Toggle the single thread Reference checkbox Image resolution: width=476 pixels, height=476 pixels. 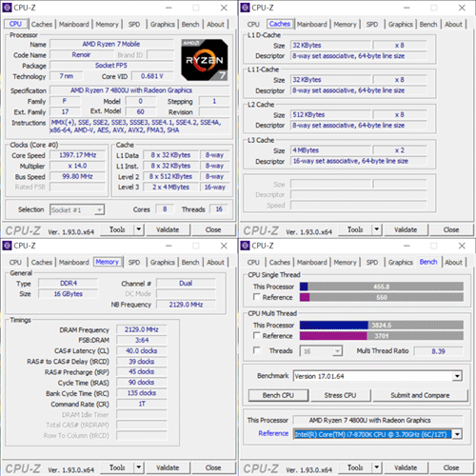click(x=257, y=297)
